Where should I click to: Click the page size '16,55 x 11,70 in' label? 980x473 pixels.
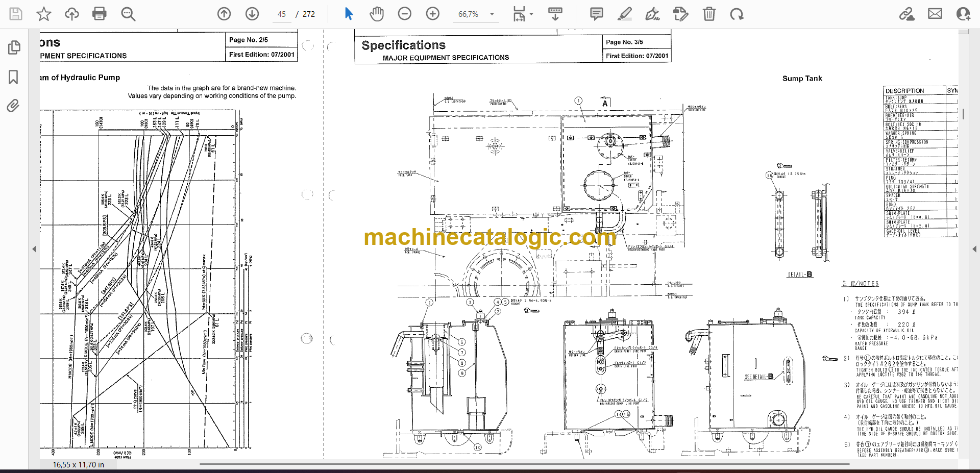(x=78, y=465)
